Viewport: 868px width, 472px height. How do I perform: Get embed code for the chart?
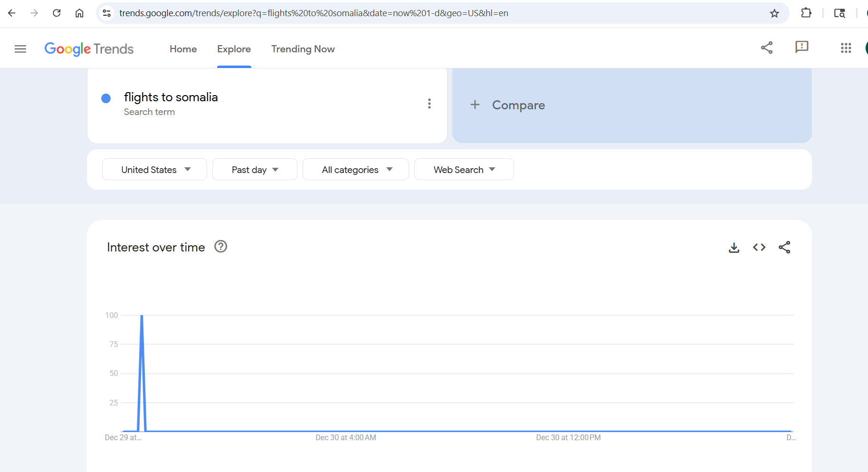pyautogui.click(x=759, y=247)
